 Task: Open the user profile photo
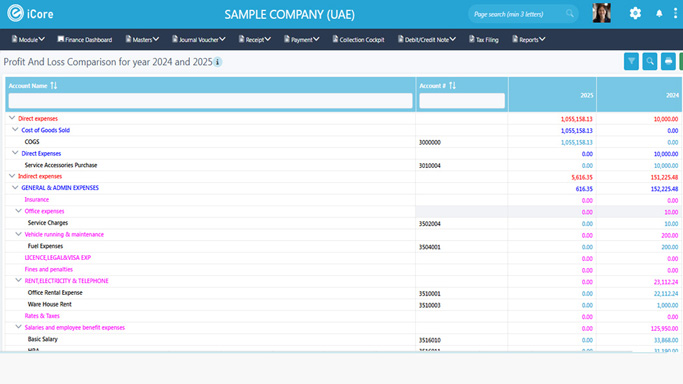pos(602,13)
